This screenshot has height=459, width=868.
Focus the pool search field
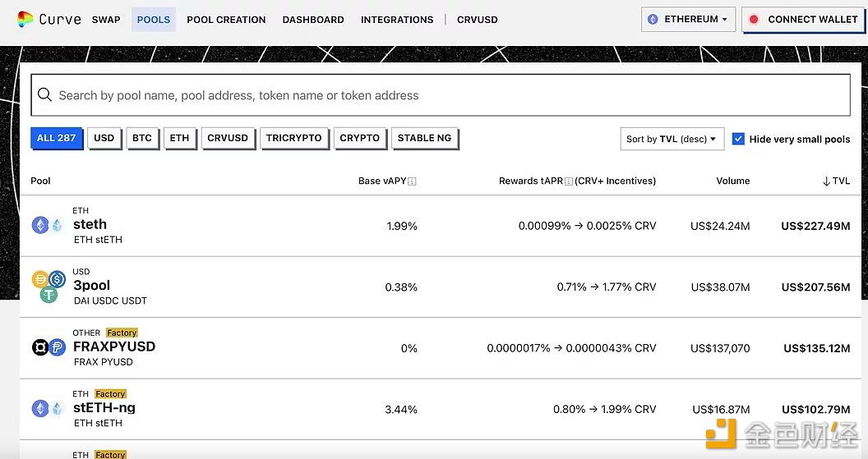coord(441,95)
